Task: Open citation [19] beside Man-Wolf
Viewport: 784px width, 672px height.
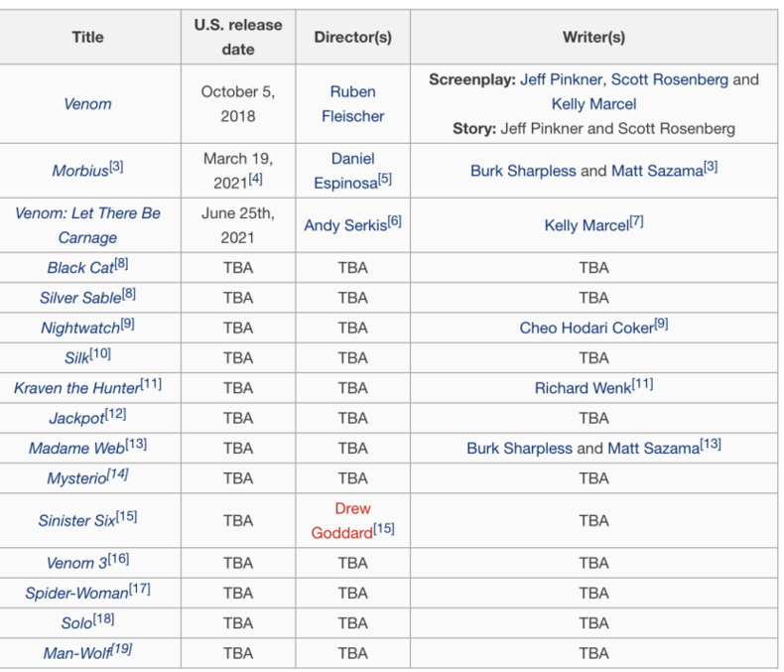Action: pos(121,648)
